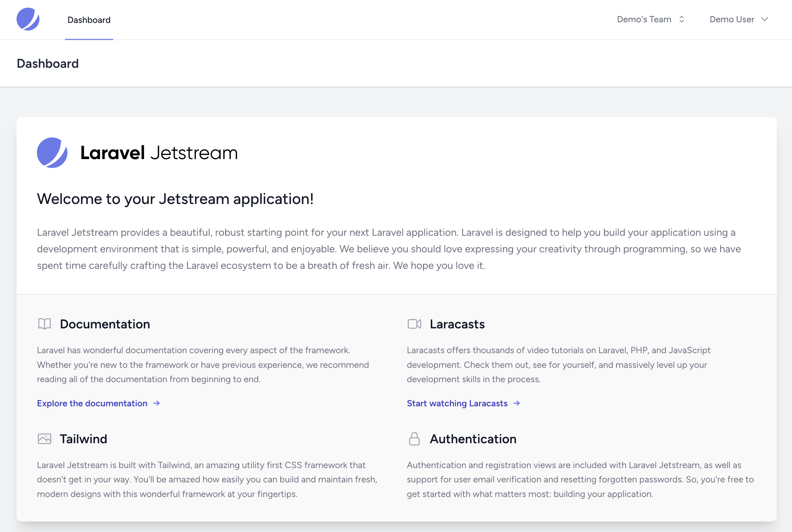Open the Demo's Team team menu label
This screenshot has height=532, width=792.
tap(644, 19)
